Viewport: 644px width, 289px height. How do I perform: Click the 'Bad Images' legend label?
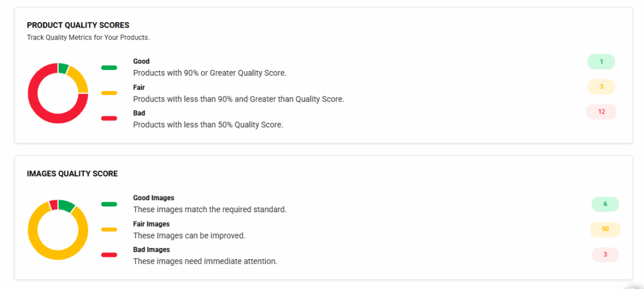[152, 249]
